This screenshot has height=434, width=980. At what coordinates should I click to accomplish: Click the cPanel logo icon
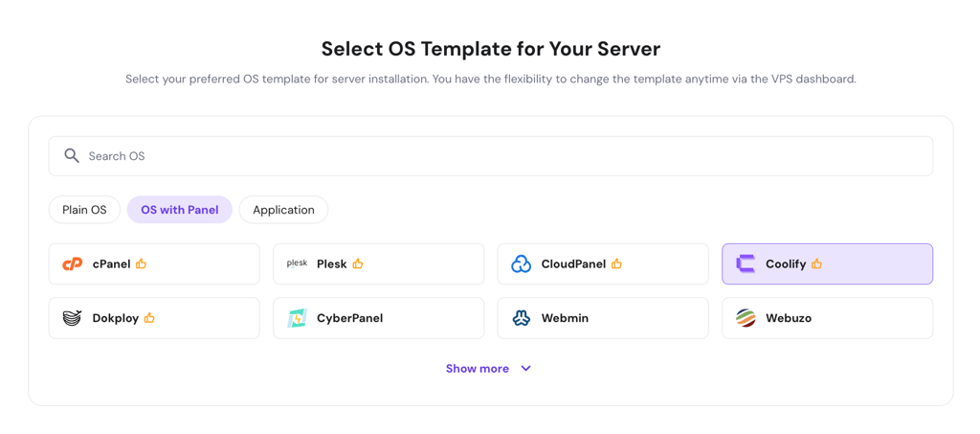73,263
